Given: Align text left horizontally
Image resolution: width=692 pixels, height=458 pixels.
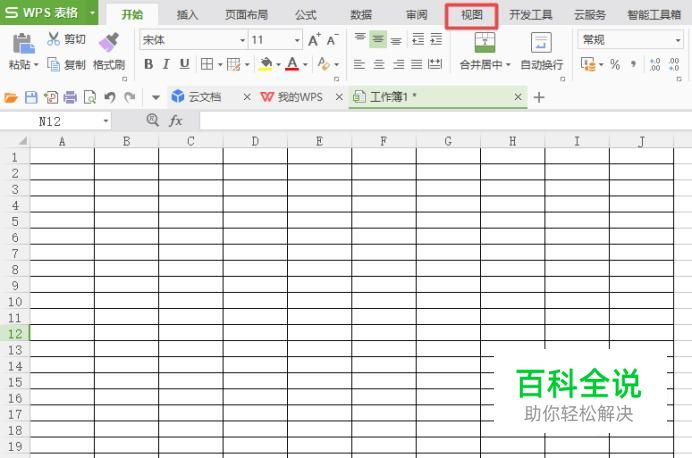Looking at the screenshot, I should pyautogui.click(x=359, y=64).
